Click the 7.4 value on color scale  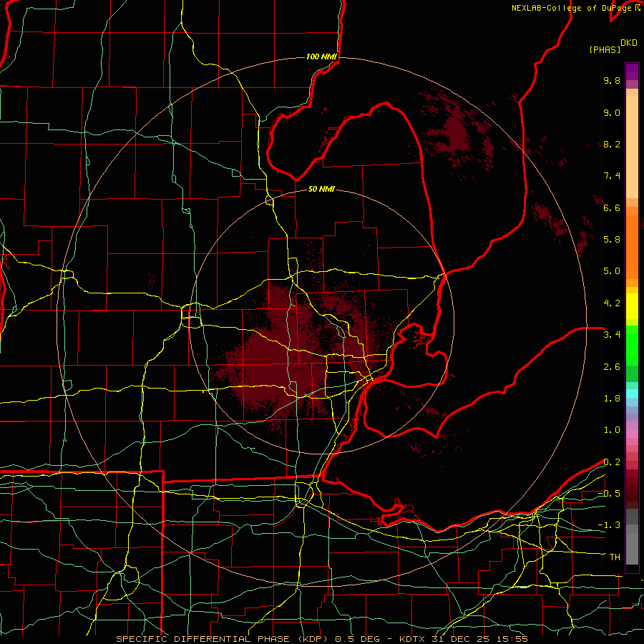pos(612,176)
